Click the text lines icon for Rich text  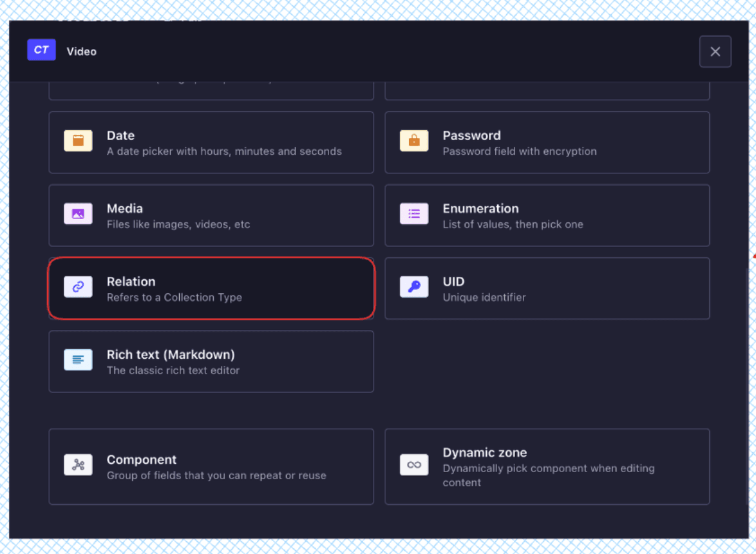click(78, 359)
